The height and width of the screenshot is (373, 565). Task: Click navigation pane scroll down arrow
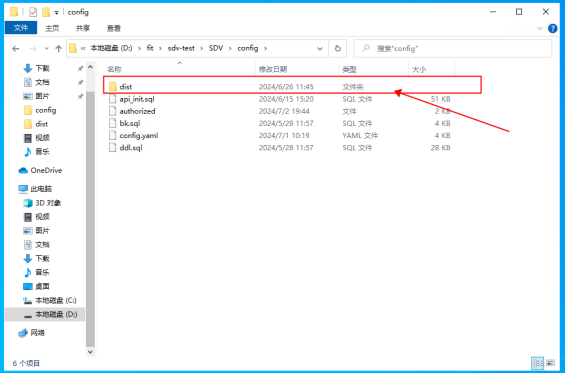click(x=90, y=352)
